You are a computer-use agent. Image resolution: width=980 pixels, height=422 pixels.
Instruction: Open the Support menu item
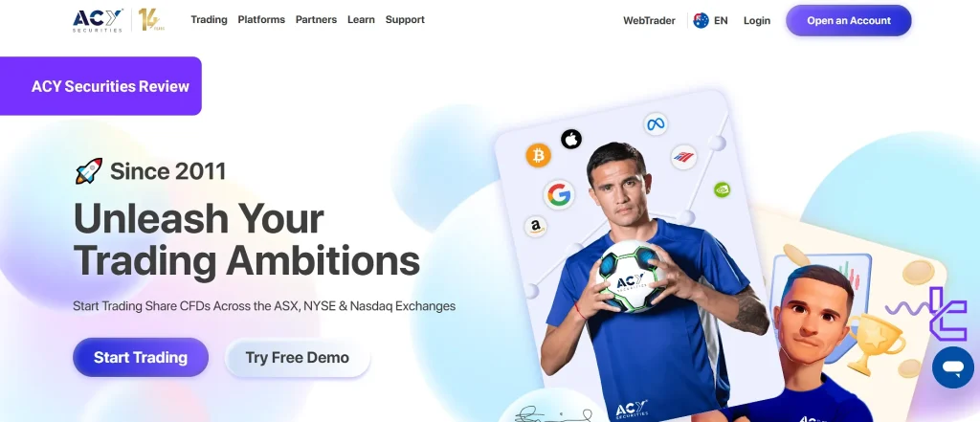pyautogui.click(x=405, y=19)
